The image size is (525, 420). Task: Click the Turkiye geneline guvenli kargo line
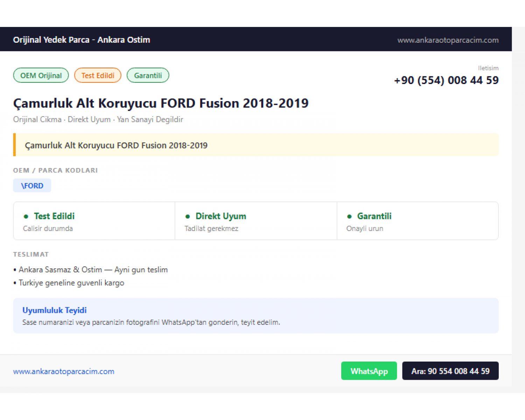coord(69,283)
